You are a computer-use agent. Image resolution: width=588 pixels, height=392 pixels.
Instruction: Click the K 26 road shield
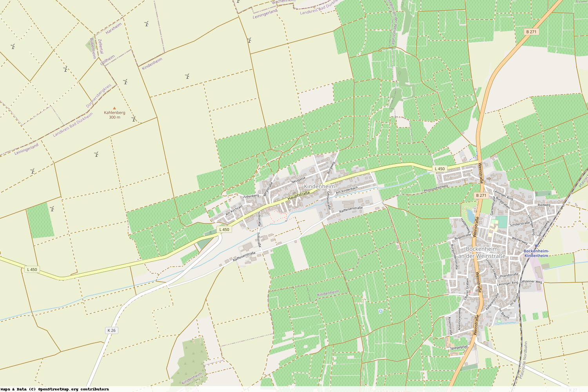[112, 330]
